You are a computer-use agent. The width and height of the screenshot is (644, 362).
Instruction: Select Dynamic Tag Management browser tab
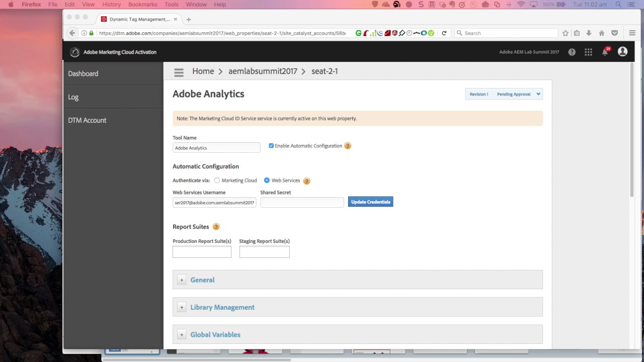point(139,20)
